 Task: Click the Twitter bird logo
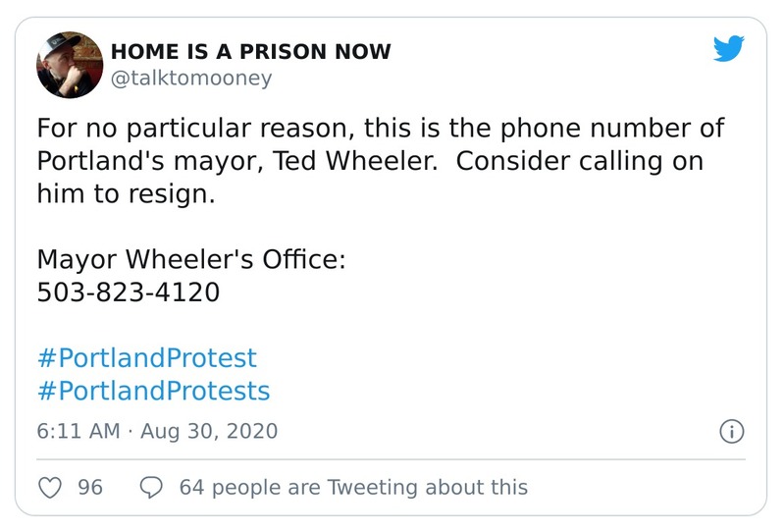tap(728, 48)
